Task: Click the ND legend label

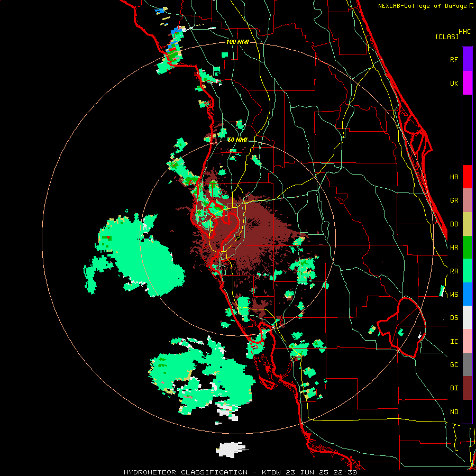Action: pyautogui.click(x=454, y=412)
